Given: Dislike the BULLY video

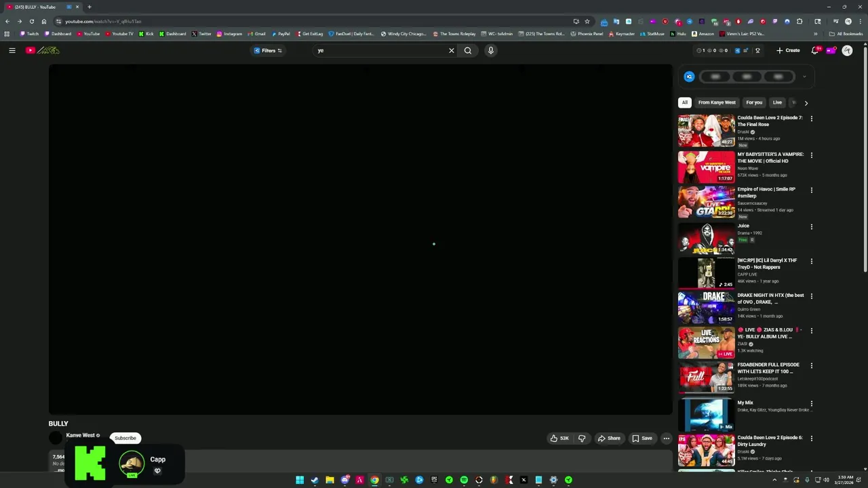Looking at the screenshot, I should 582,439.
